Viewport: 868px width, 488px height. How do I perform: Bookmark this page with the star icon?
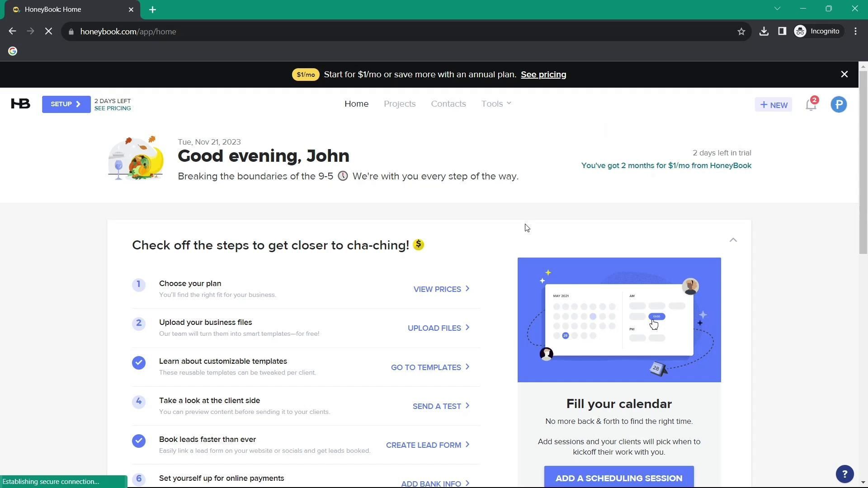[x=741, y=32]
